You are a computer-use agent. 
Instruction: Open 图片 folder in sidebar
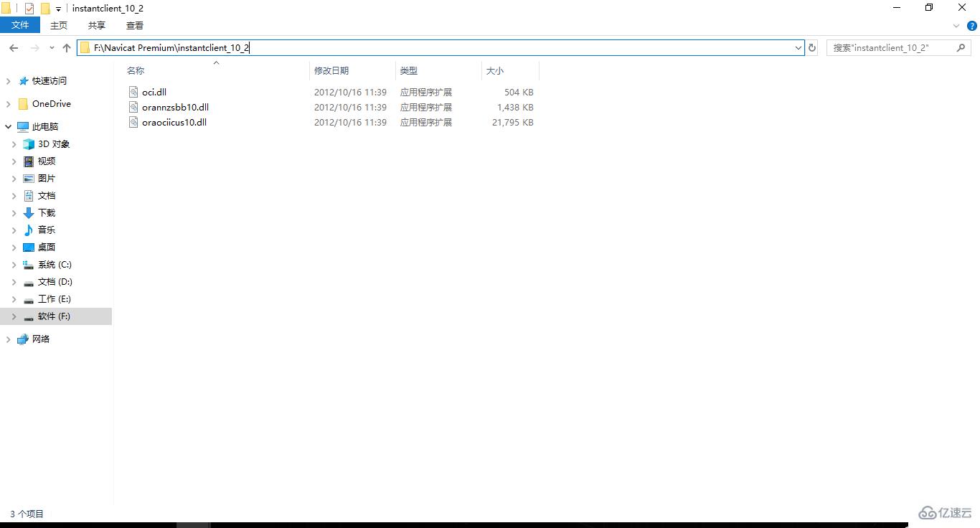pyautogui.click(x=47, y=178)
